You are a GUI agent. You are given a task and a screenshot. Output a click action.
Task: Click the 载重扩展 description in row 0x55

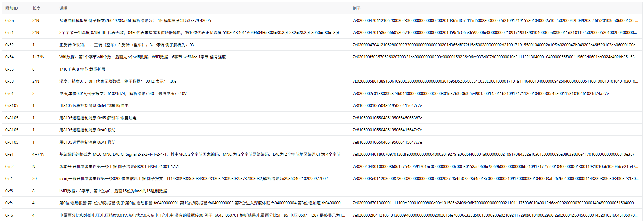pyautogui.click(x=82, y=69)
